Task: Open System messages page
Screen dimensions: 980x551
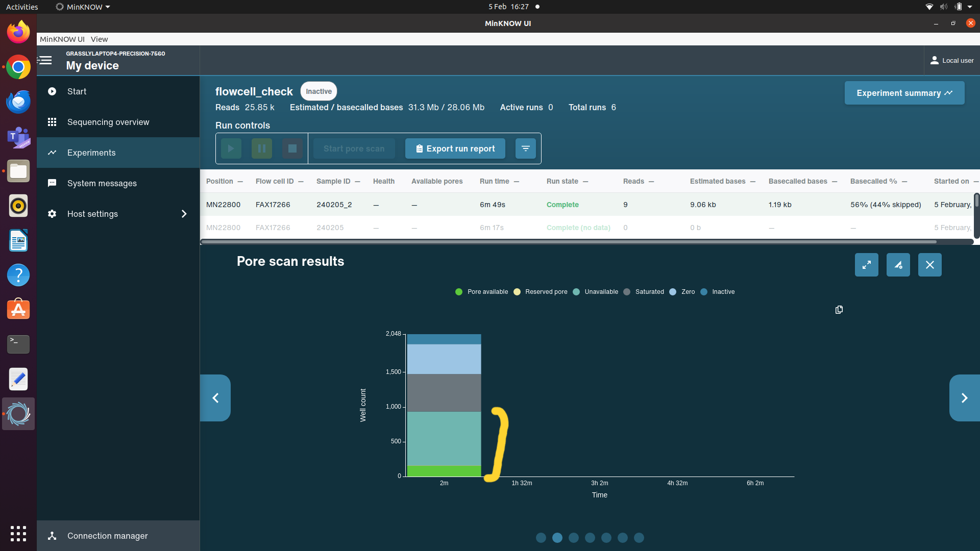Action: 118,183
